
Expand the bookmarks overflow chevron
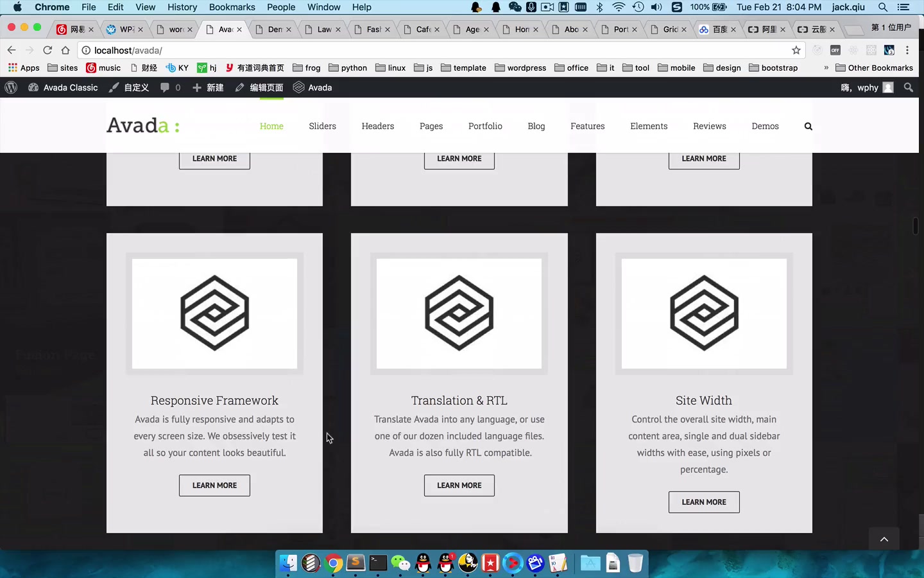[x=826, y=67]
